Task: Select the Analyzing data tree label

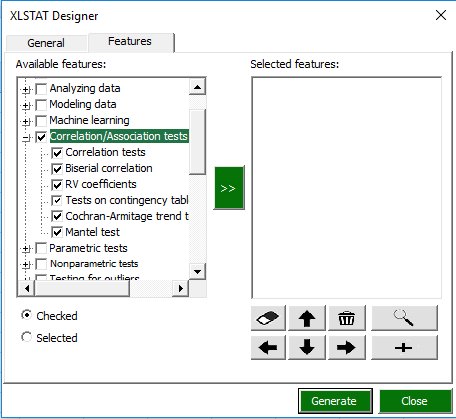Action: [x=85, y=88]
